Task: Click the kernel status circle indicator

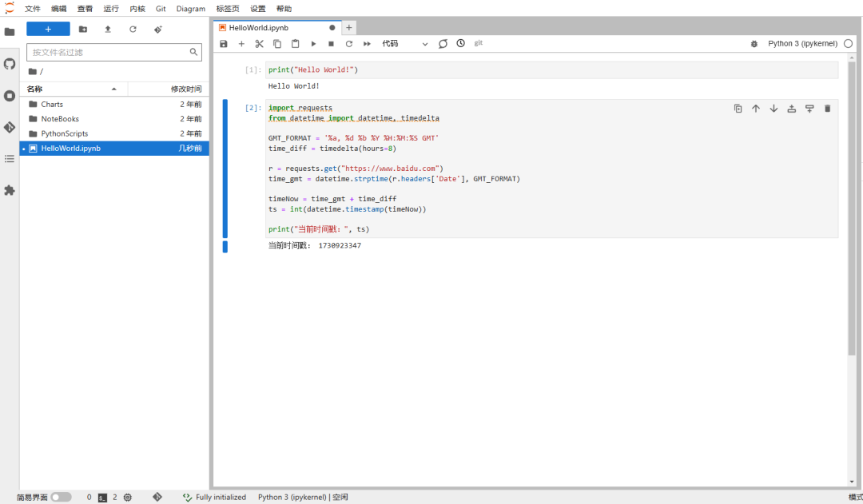Action: point(848,43)
